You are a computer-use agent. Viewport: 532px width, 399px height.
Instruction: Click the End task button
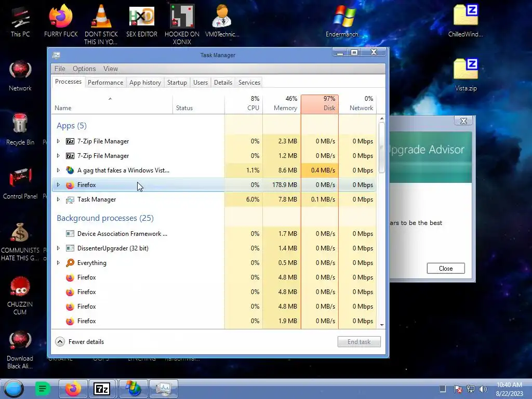click(359, 342)
